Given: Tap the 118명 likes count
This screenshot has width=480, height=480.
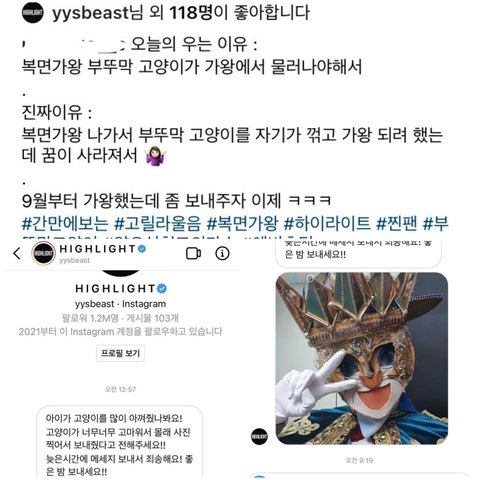Looking at the screenshot, I should tap(191, 13).
